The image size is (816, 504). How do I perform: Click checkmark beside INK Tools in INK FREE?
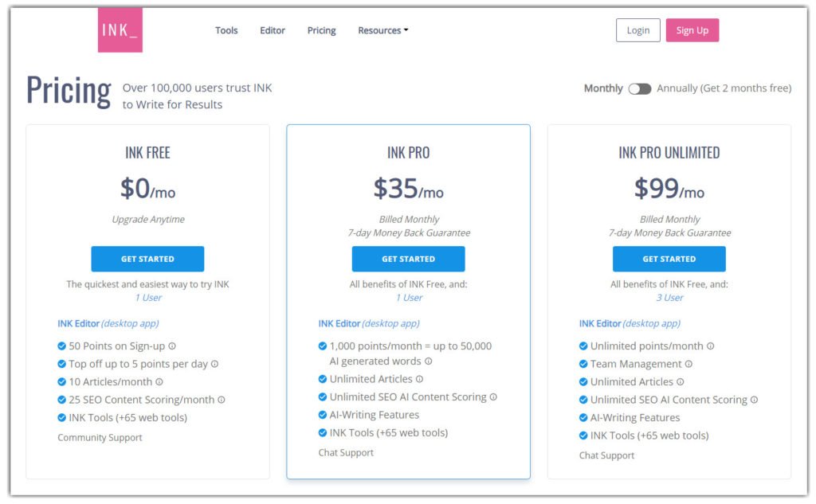(x=61, y=418)
